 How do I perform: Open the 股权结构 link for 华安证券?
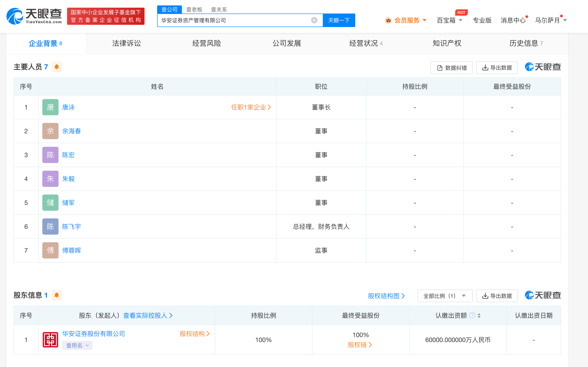pyautogui.click(x=195, y=334)
